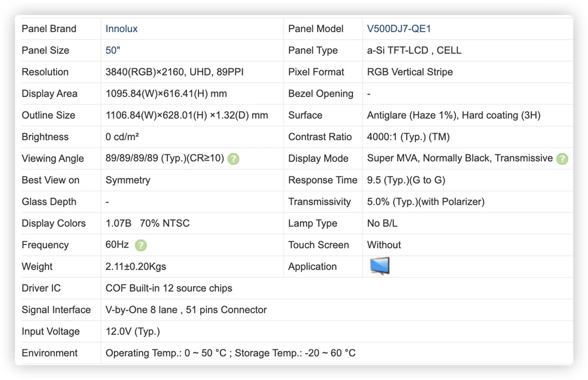
Task: Click the Lamp Type No B/L value
Action: 382,223
